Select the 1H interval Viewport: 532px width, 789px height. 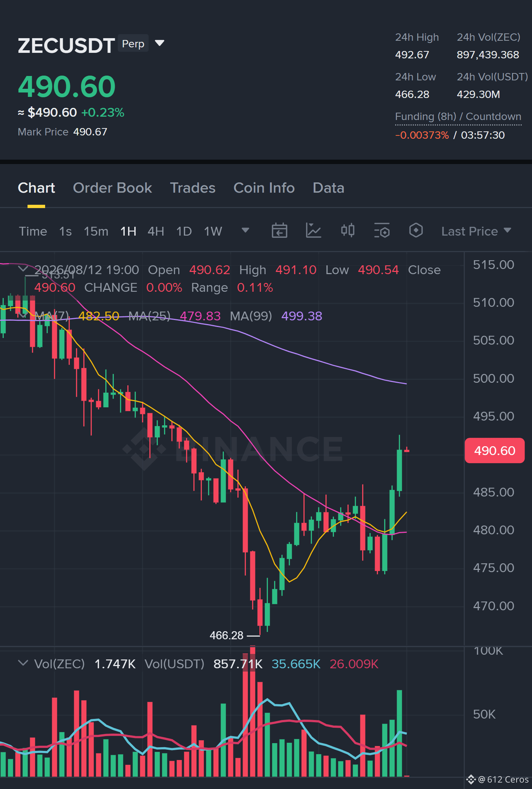pyautogui.click(x=128, y=231)
